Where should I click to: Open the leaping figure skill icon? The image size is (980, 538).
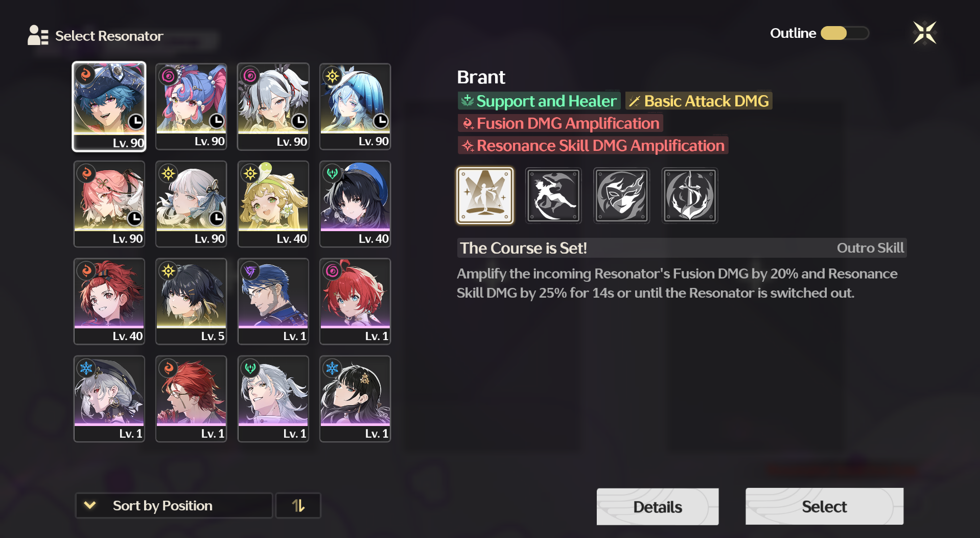coord(553,195)
